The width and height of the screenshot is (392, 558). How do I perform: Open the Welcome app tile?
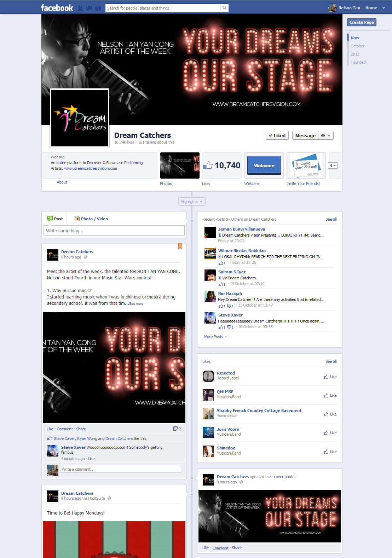264,165
